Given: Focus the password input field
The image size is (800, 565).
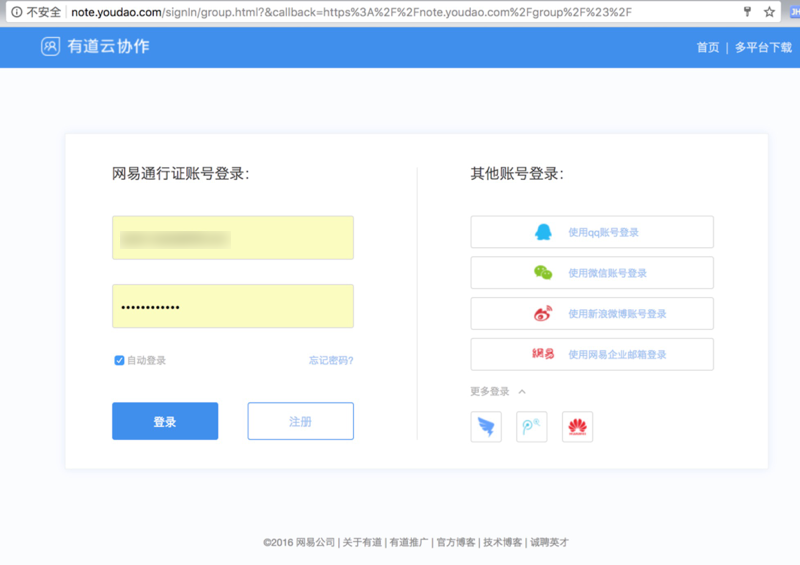Looking at the screenshot, I should [x=233, y=306].
